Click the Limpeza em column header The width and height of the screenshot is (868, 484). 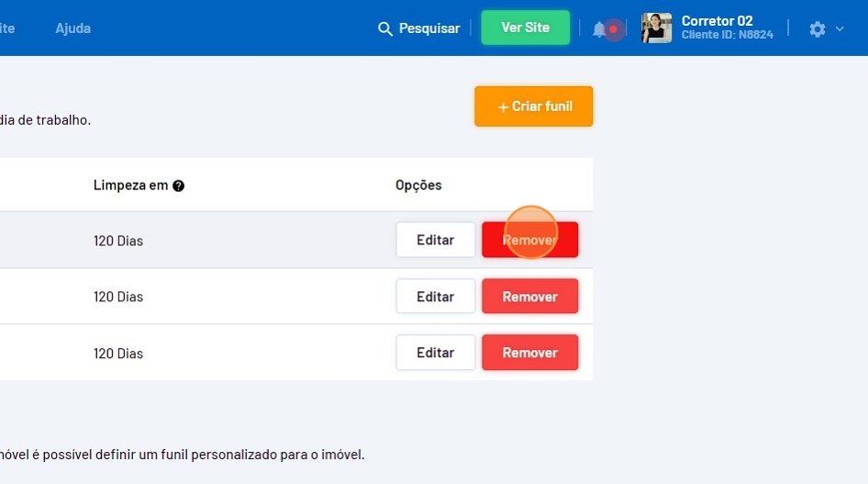pyautogui.click(x=130, y=186)
